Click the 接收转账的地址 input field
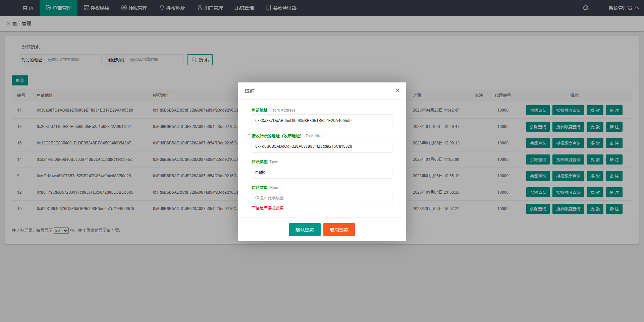 tap(322, 146)
